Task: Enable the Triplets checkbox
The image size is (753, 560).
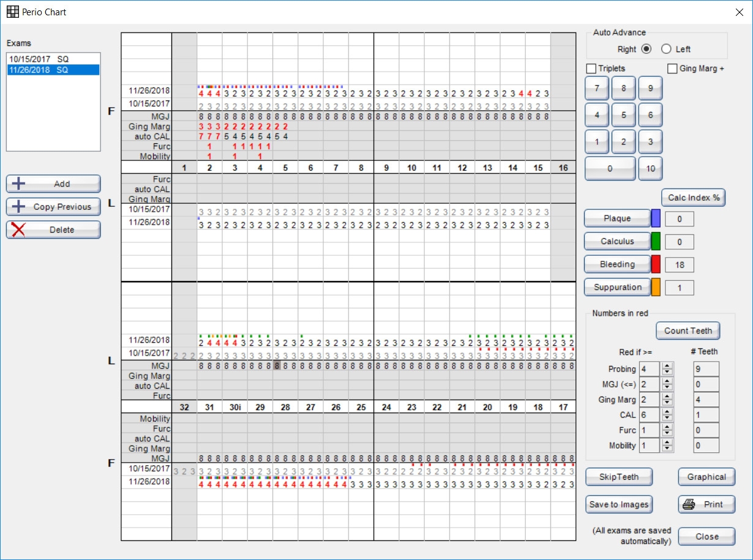Action: pos(591,69)
